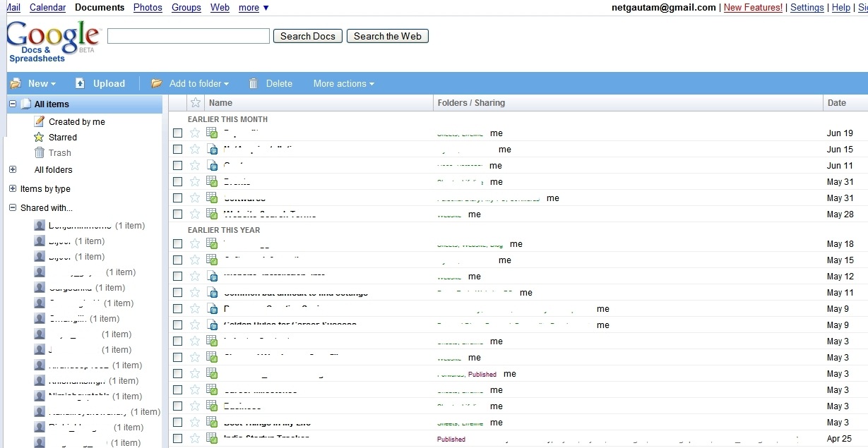
Task: Click the Upload arrow icon
Action: coord(80,83)
